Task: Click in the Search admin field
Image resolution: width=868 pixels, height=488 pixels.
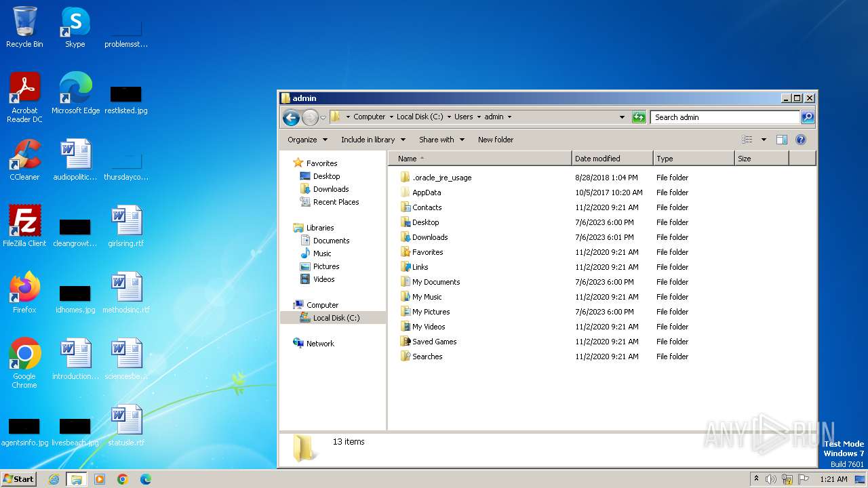Action: (725, 117)
